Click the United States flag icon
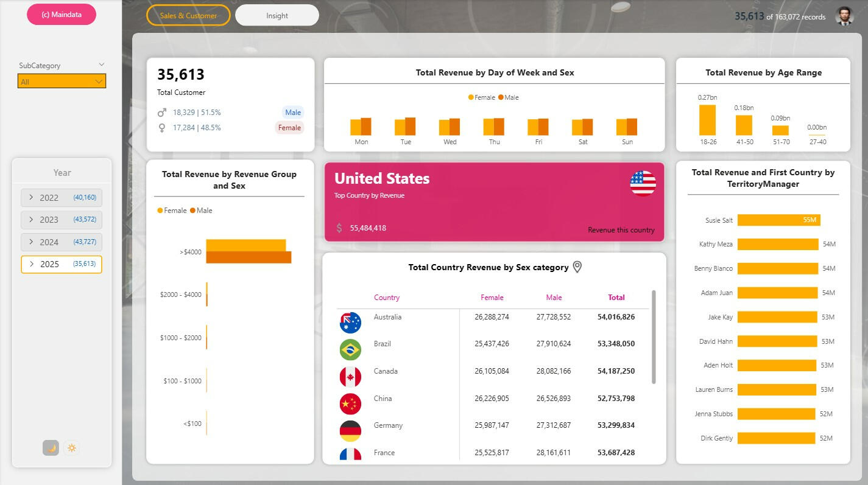 tap(643, 183)
